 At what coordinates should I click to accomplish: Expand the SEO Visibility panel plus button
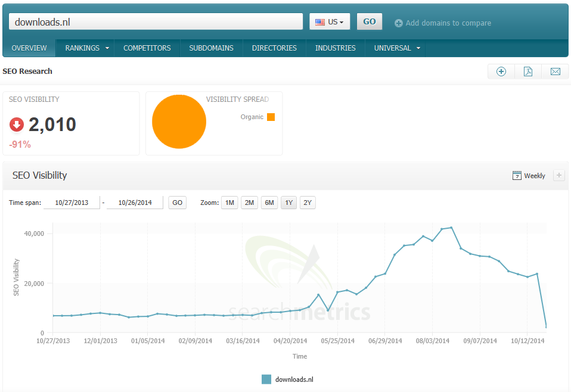558,175
